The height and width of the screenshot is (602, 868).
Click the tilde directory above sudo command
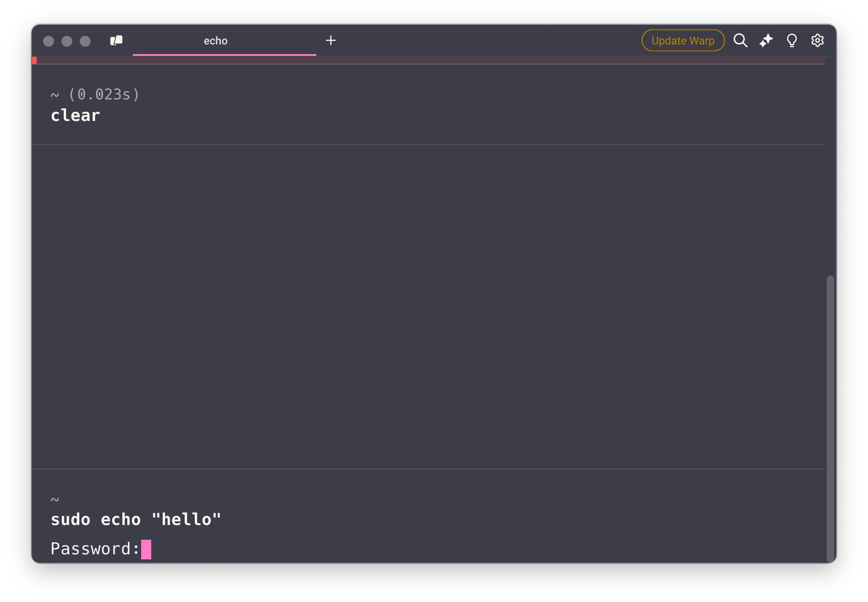pyautogui.click(x=55, y=499)
